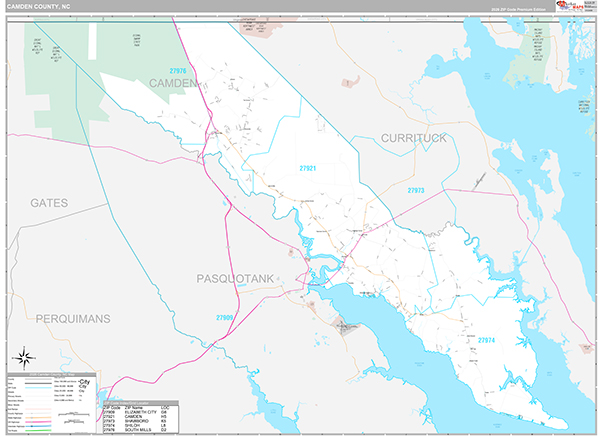Click the 2026 ZIP Code Premium Edition subtitle
Screen dimensions: 600x436
(518, 9)
